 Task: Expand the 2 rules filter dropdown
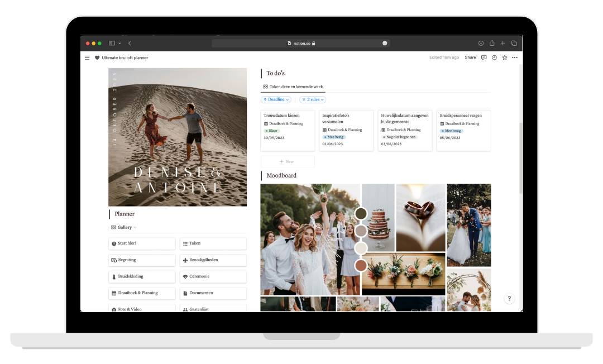313,99
